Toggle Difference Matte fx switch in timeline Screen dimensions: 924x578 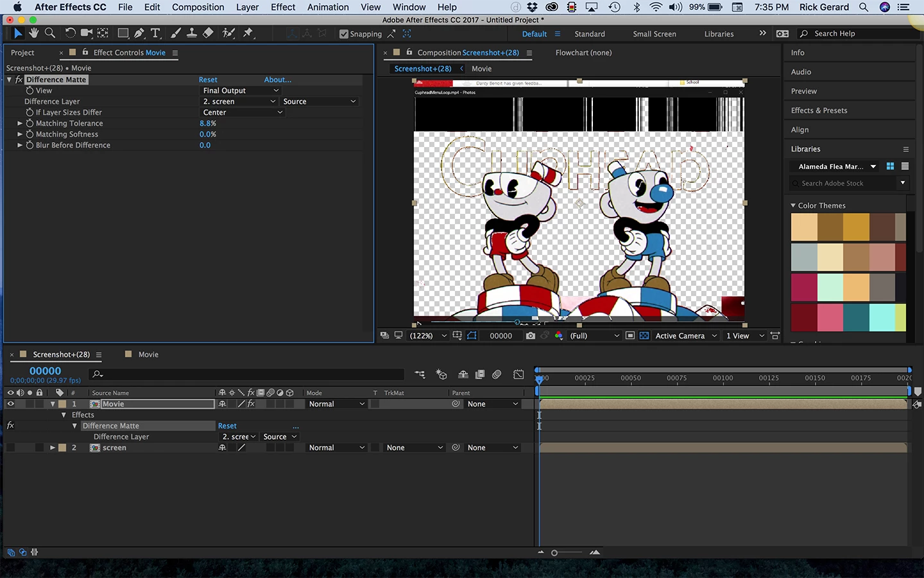[x=10, y=426]
